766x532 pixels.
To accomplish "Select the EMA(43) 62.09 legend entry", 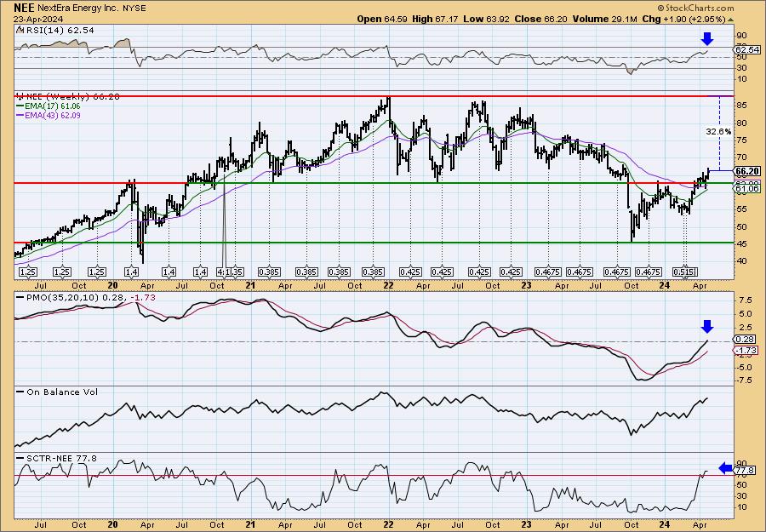I will tap(49, 116).
